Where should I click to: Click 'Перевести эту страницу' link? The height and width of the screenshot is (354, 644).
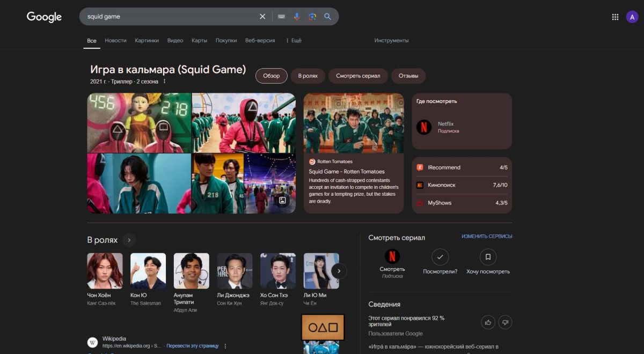point(193,346)
